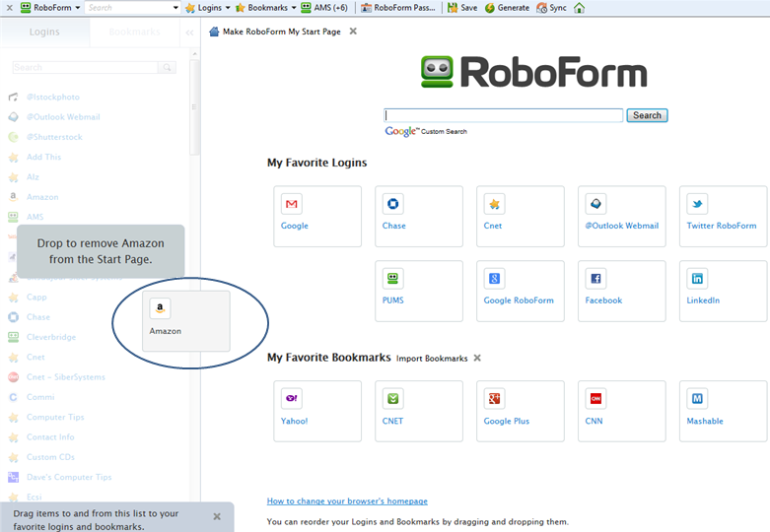
Task: Select Alz in the logins list
Action: coord(33,177)
